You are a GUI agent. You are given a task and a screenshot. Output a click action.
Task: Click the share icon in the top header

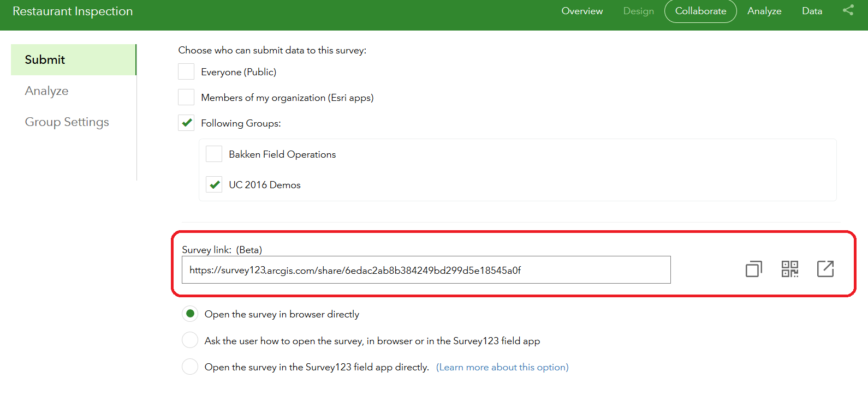[848, 10]
